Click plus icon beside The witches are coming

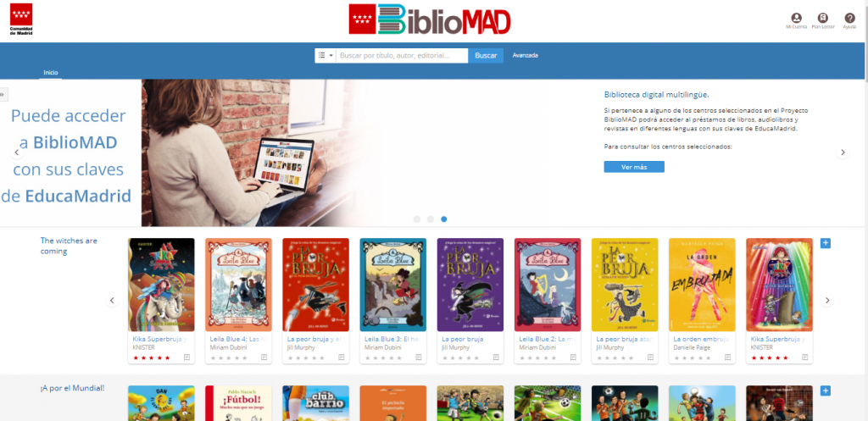pos(826,243)
